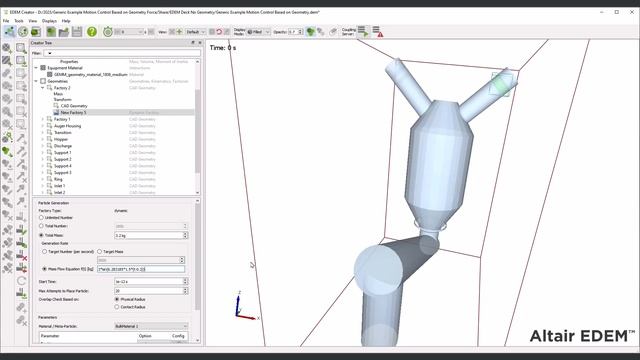Open the log list with warning icon
The width and height of the screenshot is (640, 360).
tap(378, 31)
